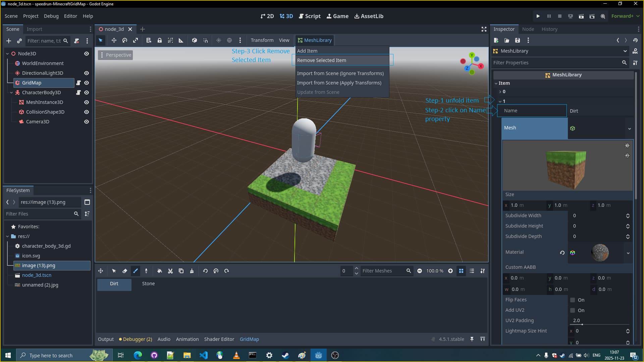Open the Script workspace button
This screenshot has width=644, height=362.
click(x=310, y=16)
